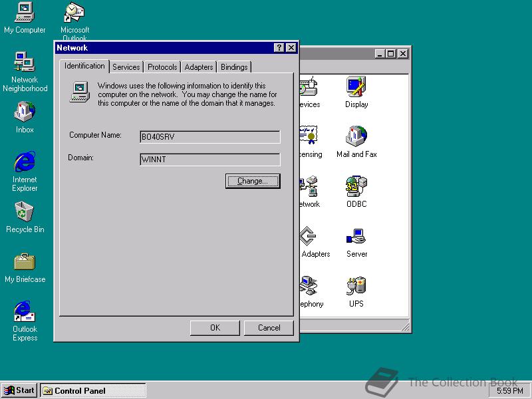Screen dimensions: 532x399
Task: Minimize the Control Panel window
Action: point(380,54)
